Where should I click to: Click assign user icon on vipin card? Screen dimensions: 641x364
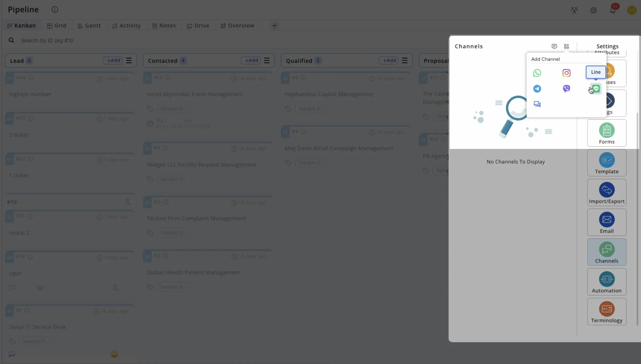point(115,288)
